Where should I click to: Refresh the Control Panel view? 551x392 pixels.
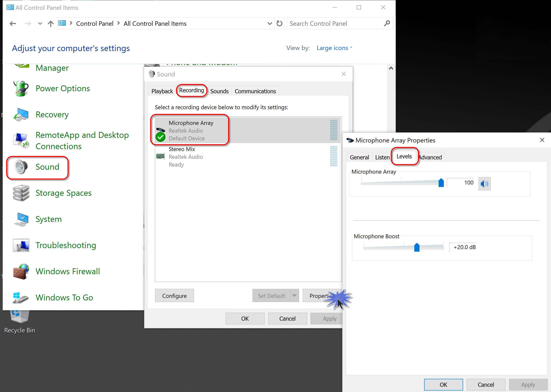[279, 23]
